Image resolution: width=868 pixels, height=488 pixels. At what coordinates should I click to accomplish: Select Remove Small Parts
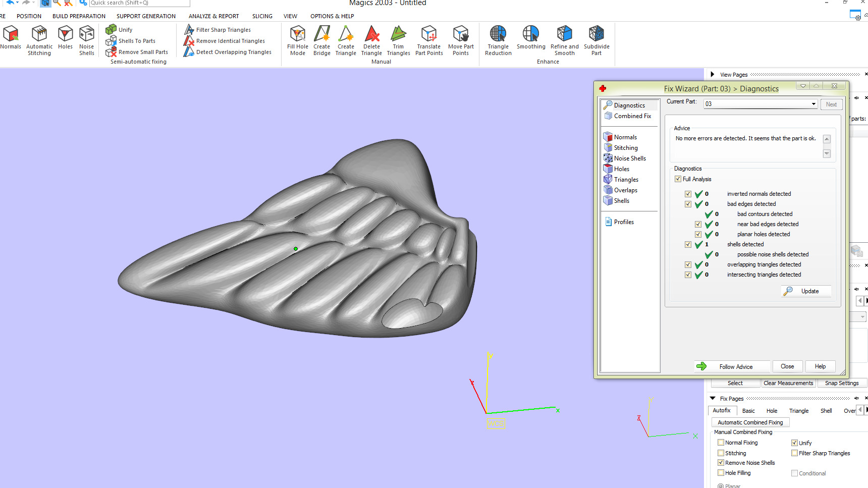(x=137, y=52)
